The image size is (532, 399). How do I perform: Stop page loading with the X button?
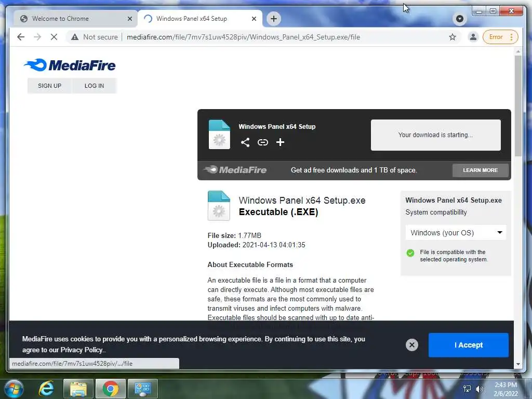(54, 37)
